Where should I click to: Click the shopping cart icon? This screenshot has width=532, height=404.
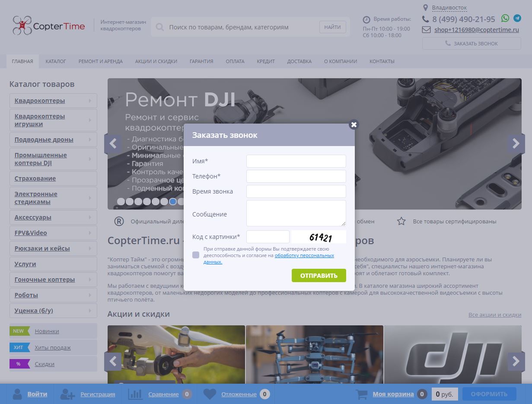pyautogui.click(x=362, y=394)
